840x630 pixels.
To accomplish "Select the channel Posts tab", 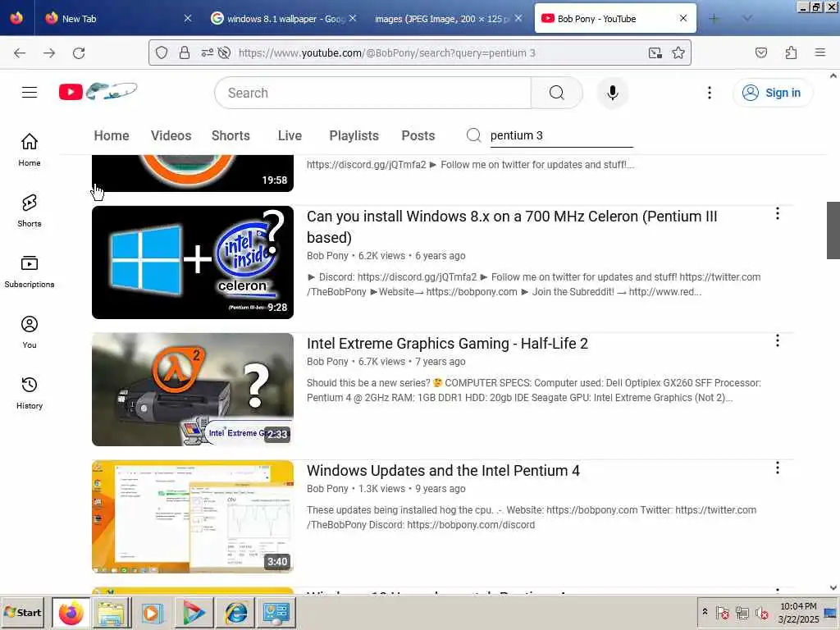I will (x=418, y=135).
